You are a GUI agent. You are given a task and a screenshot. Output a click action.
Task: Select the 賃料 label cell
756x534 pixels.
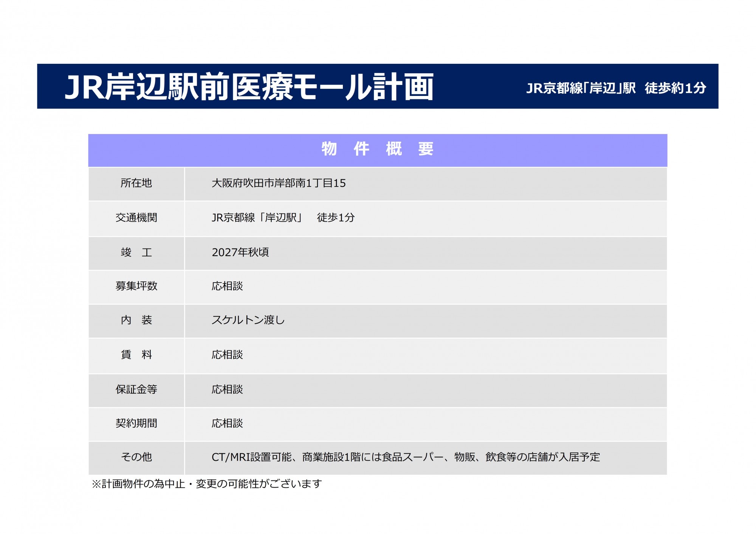click(136, 355)
